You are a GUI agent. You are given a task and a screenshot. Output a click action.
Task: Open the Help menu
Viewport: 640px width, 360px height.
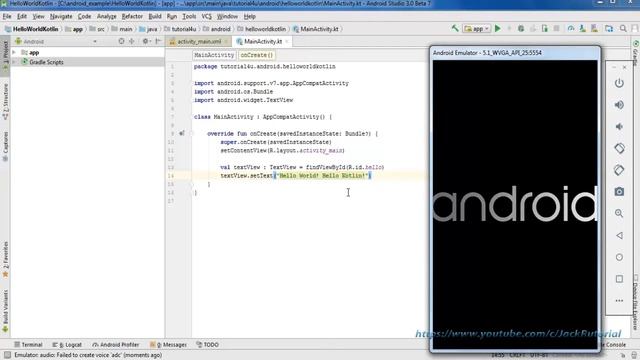pos(249,16)
